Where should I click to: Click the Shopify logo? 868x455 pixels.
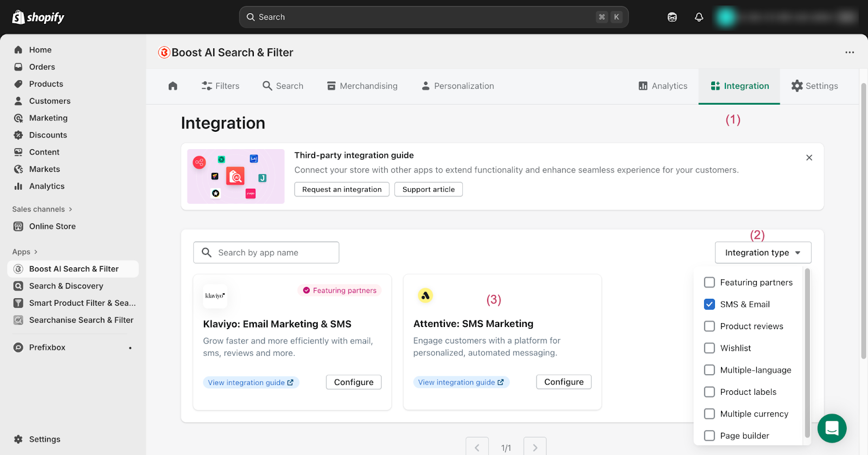pos(38,17)
